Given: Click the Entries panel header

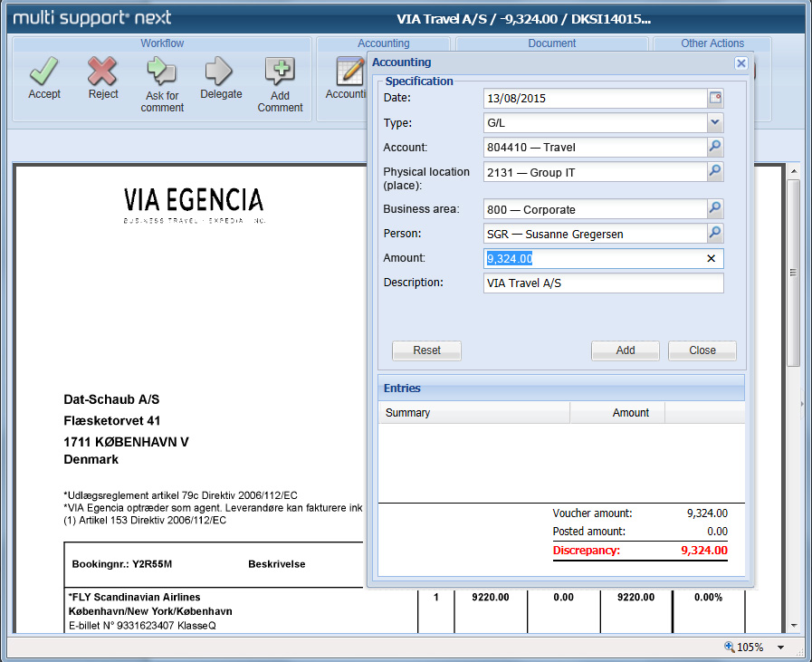Looking at the screenshot, I should [x=561, y=388].
